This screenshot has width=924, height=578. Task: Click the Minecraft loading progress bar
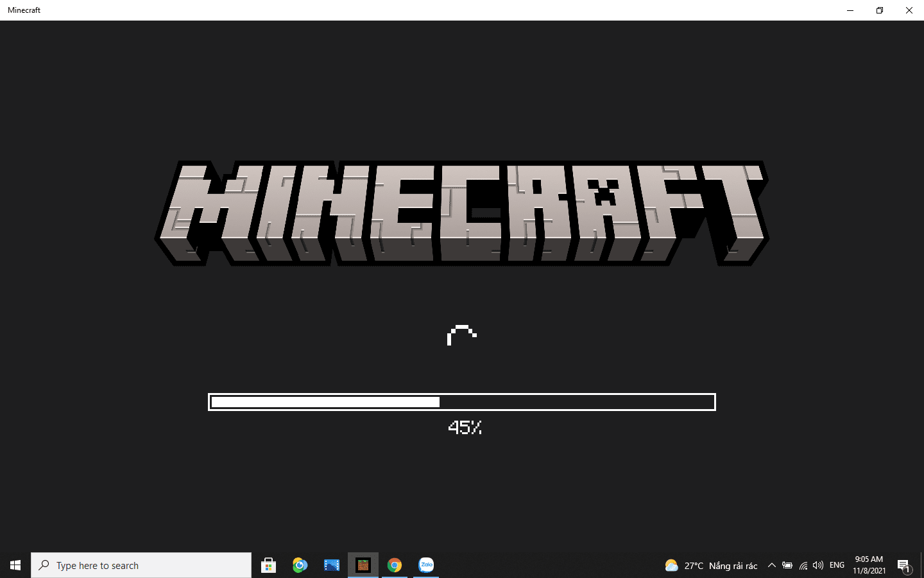[462, 402]
